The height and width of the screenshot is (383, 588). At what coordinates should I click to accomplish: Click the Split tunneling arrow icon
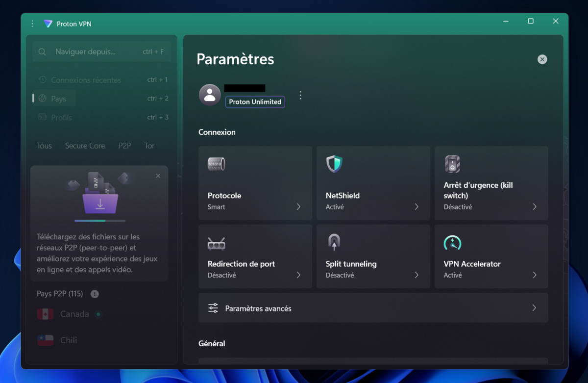point(334,242)
